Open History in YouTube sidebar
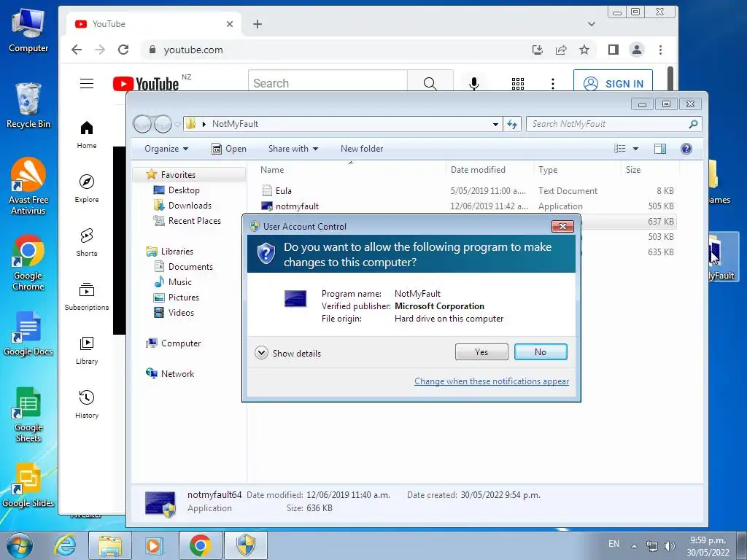Image resolution: width=747 pixels, height=560 pixels. click(87, 404)
